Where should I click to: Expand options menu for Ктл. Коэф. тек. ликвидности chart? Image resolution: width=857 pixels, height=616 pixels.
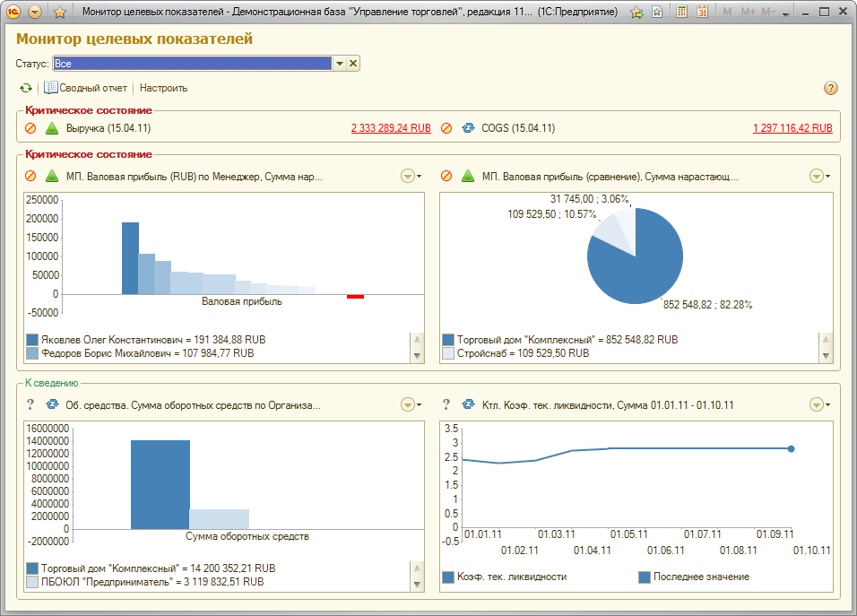coord(819,405)
